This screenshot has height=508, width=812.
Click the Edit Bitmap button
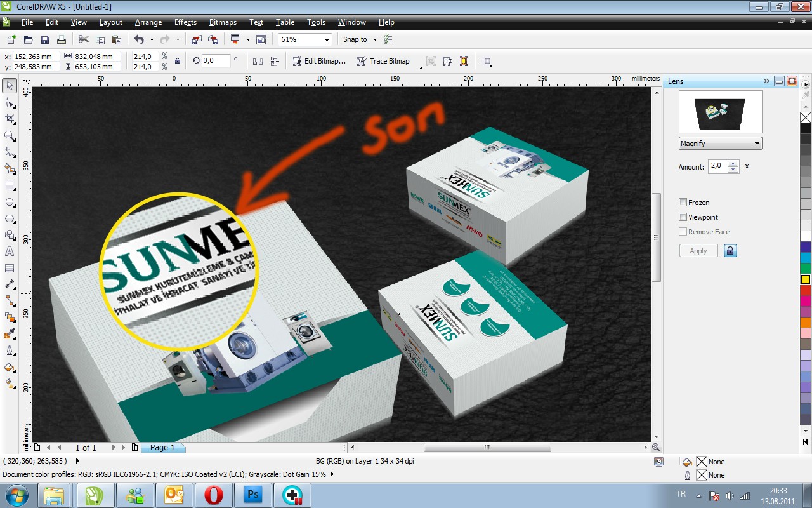tap(320, 61)
